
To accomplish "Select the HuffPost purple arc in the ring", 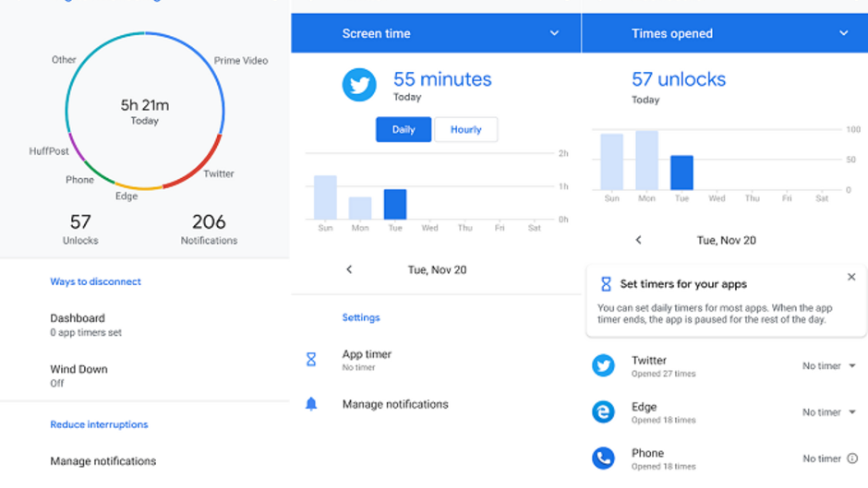I will coord(76,148).
